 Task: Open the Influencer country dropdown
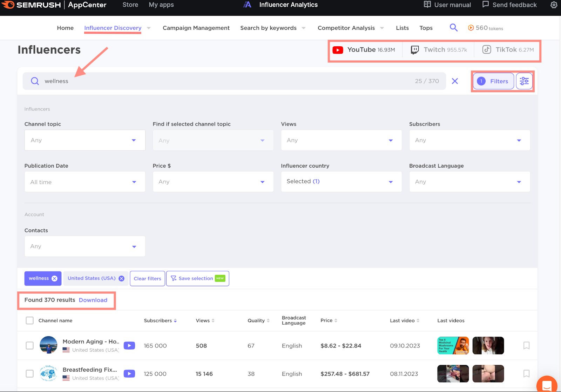coord(341,181)
